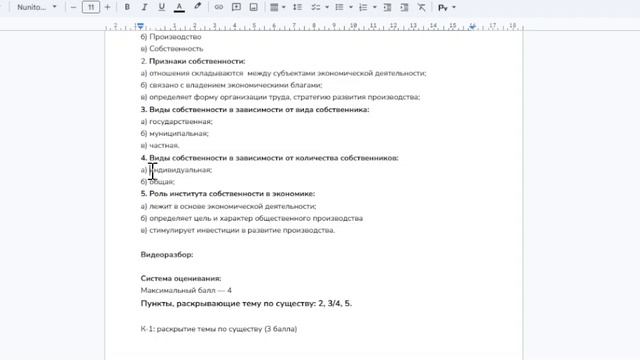The height and width of the screenshot is (360, 640).
Task: Click the text alignment icon
Action: (x=274, y=7)
